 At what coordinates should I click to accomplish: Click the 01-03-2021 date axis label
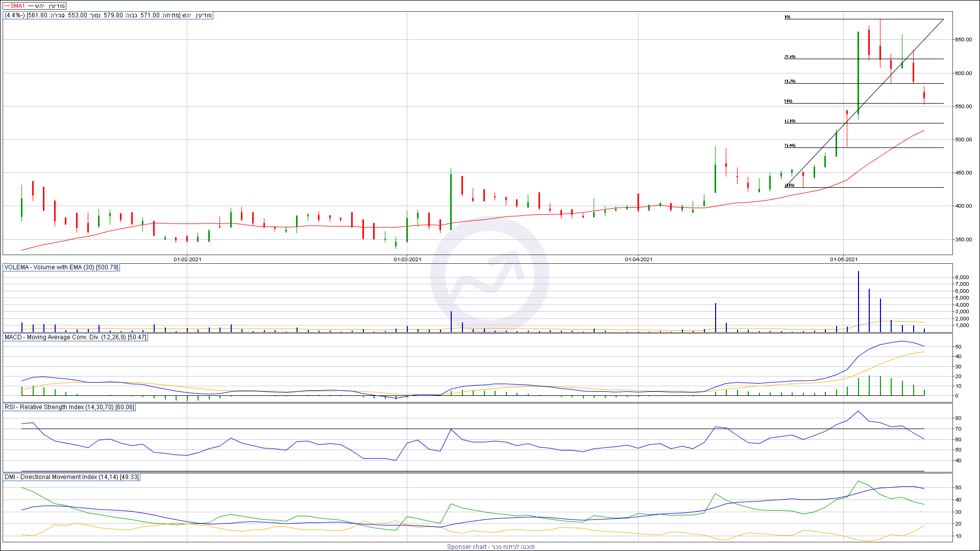coord(407,260)
